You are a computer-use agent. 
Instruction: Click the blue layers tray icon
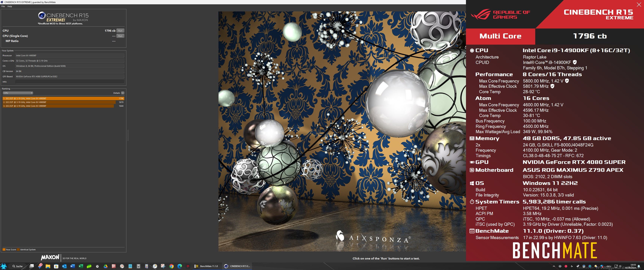coord(584,266)
